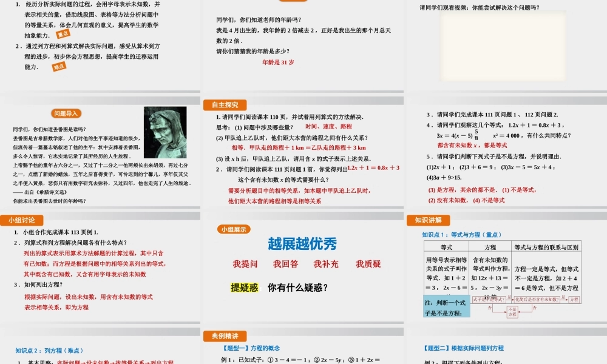Click the orange 知识讲解 section tab
The height and width of the screenshot is (364, 607).
click(x=428, y=220)
